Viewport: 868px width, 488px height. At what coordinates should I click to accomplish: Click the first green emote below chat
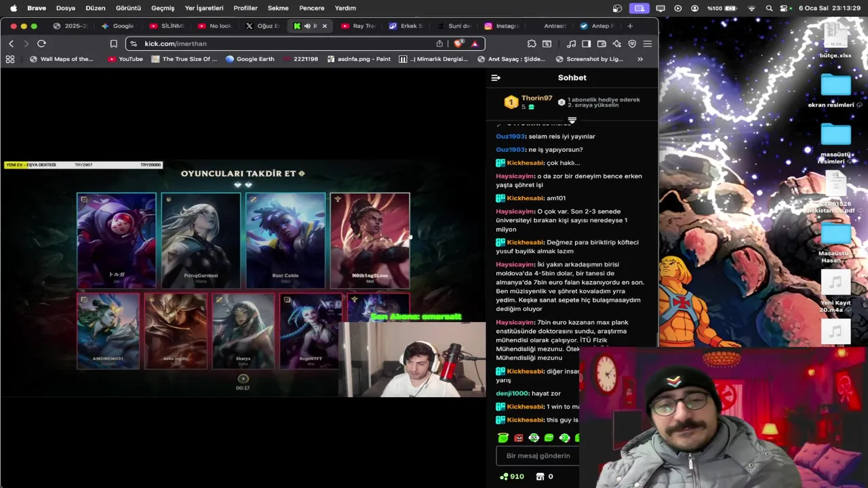[x=502, y=438]
